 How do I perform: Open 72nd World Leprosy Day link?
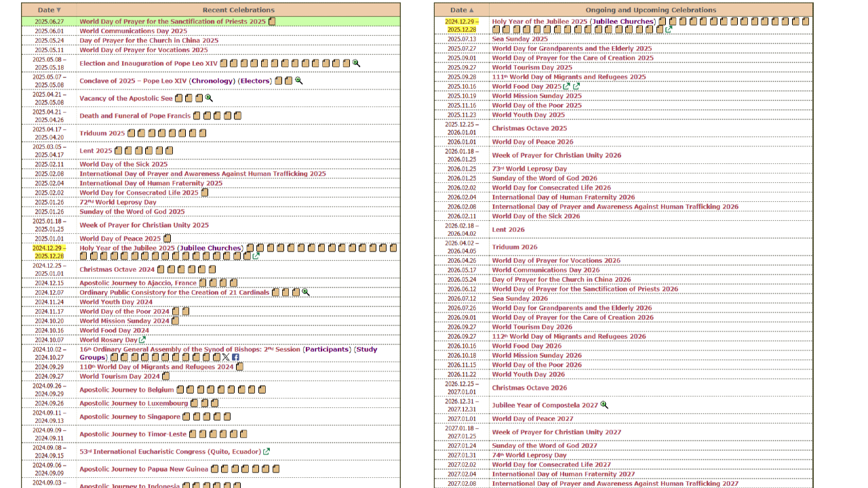pyautogui.click(x=118, y=203)
